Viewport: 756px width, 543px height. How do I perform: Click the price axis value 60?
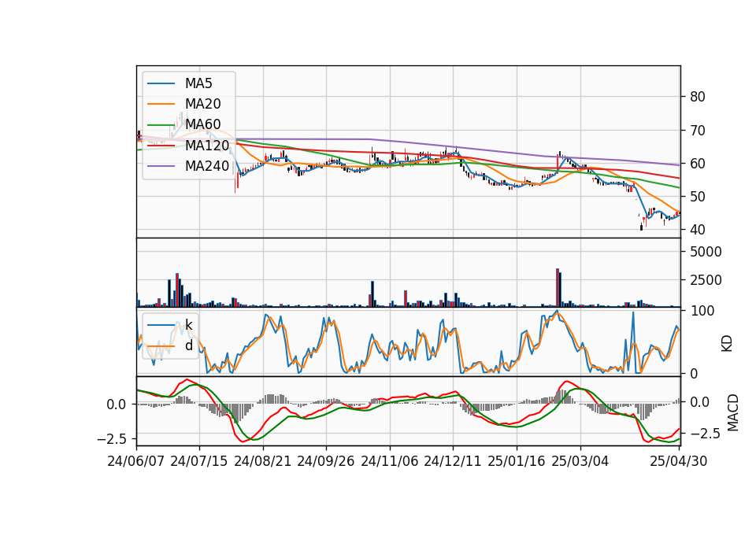click(698, 164)
